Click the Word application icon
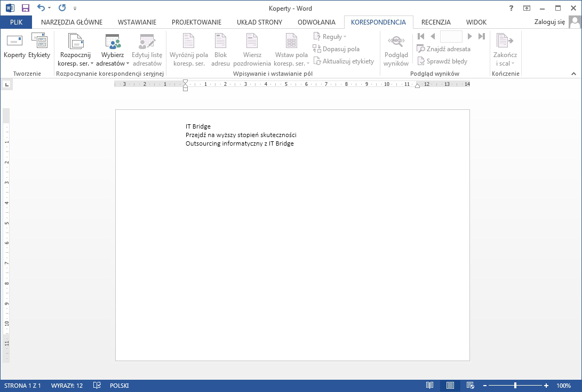 [10, 8]
